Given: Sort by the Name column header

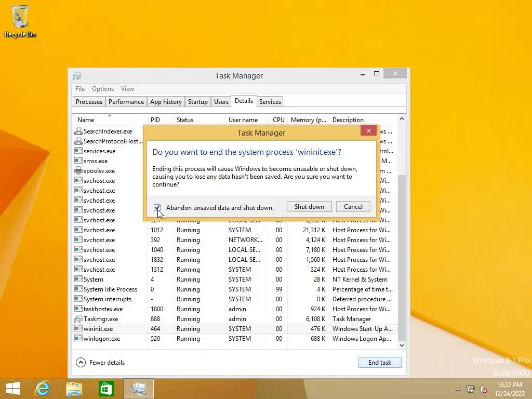Looking at the screenshot, I should (110, 120).
